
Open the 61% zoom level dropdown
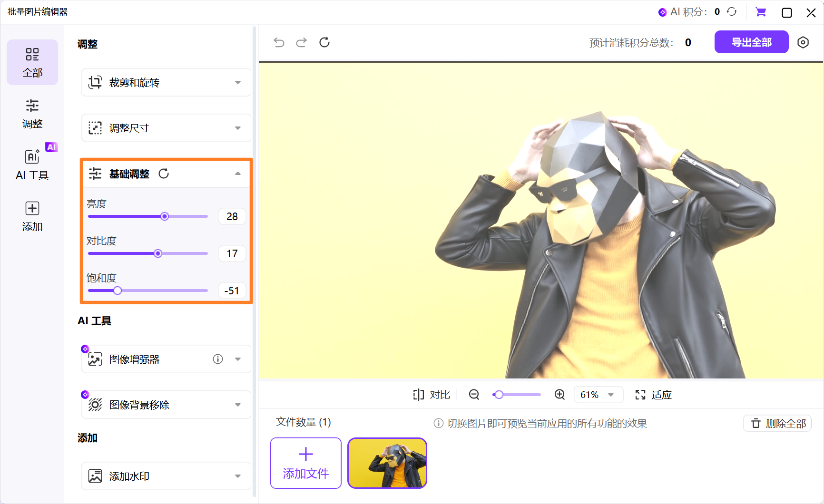pos(598,395)
